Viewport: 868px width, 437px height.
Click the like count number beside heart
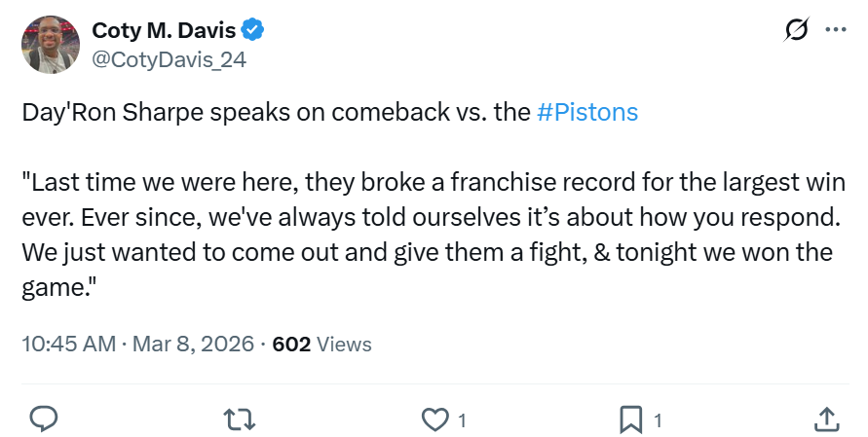[461, 420]
